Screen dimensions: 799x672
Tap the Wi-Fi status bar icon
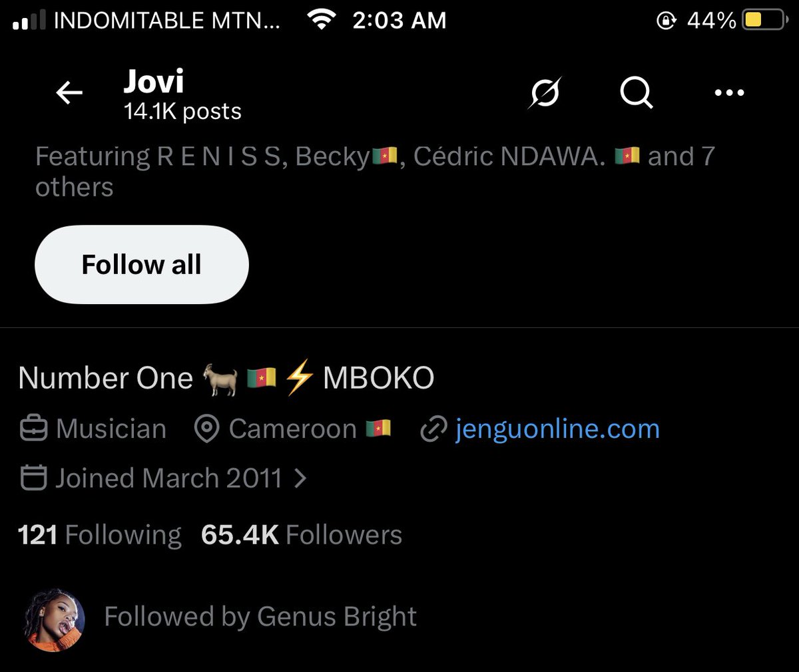point(322,21)
